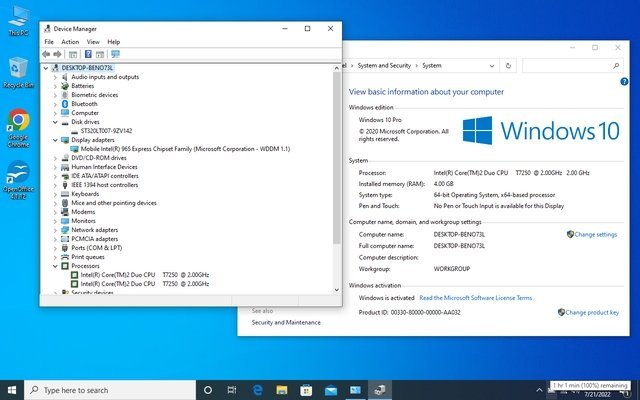This screenshot has width=640, height=400.
Task: Expand the Network adapters category
Action: 55,230
